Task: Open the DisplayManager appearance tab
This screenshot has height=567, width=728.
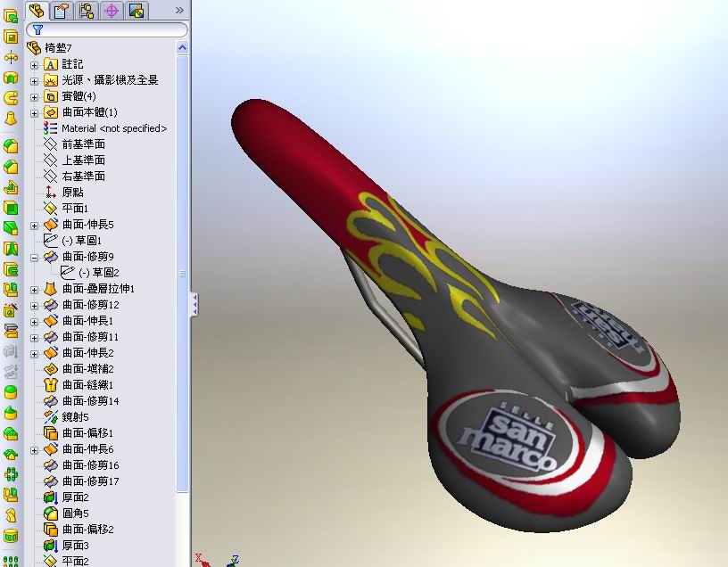Action: click(x=136, y=10)
